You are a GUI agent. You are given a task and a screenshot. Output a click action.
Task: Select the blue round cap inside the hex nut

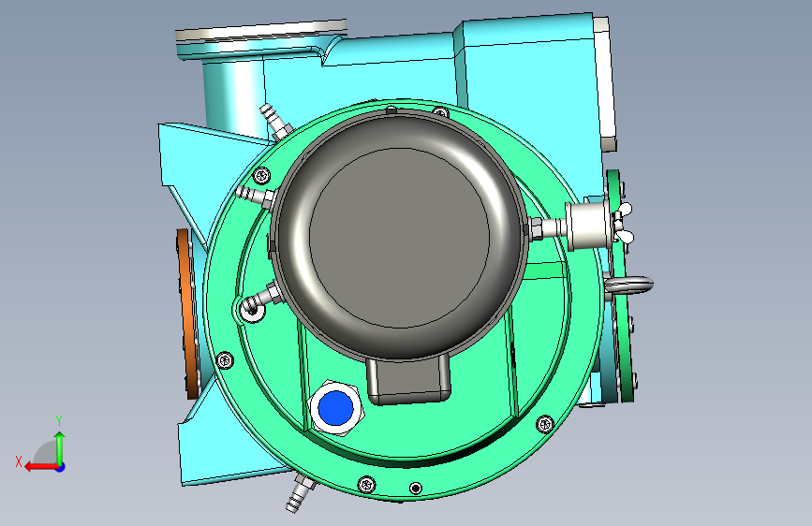click(x=335, y=408)
